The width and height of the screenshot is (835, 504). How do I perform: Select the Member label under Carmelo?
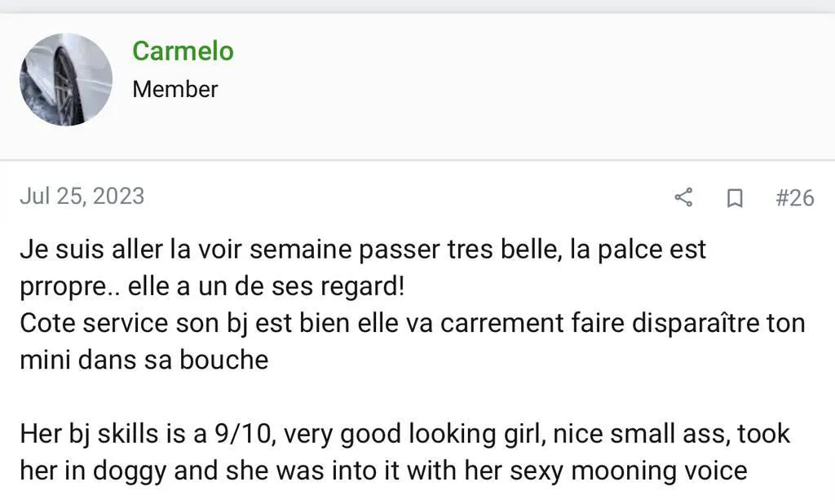(x=175, y=90)
